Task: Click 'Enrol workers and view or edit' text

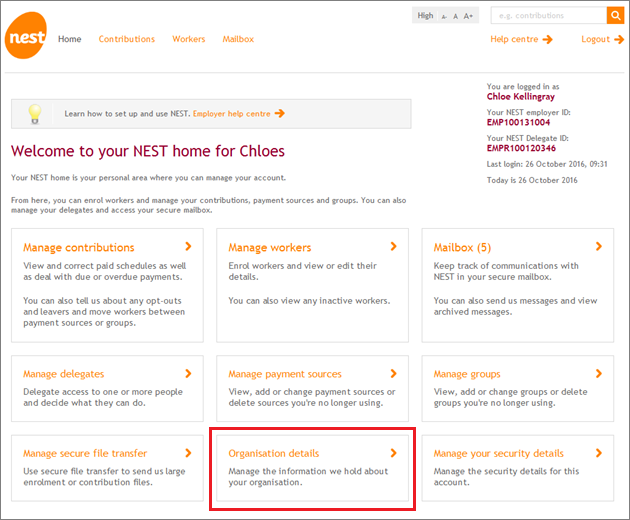Action: (303, 271)
